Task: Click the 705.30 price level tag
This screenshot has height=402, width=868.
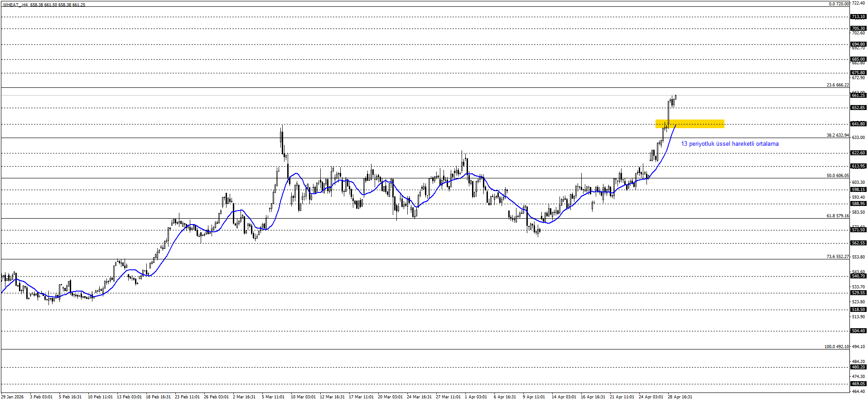Action: (x=858, y=29)
